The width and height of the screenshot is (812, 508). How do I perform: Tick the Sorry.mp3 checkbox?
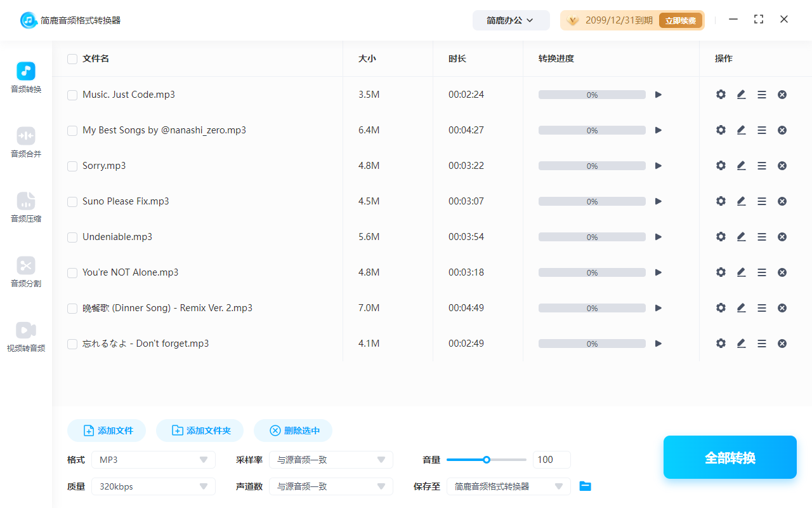(72, 166)
